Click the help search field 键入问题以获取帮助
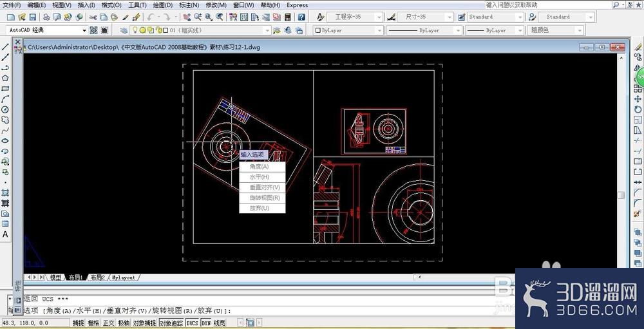 pos(547,5)
